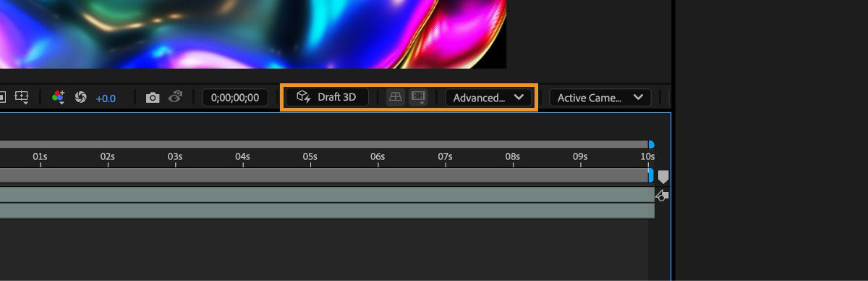Take a snapshot with the camera icon
The width and height of the screenshot is (868, 281).
153,97
